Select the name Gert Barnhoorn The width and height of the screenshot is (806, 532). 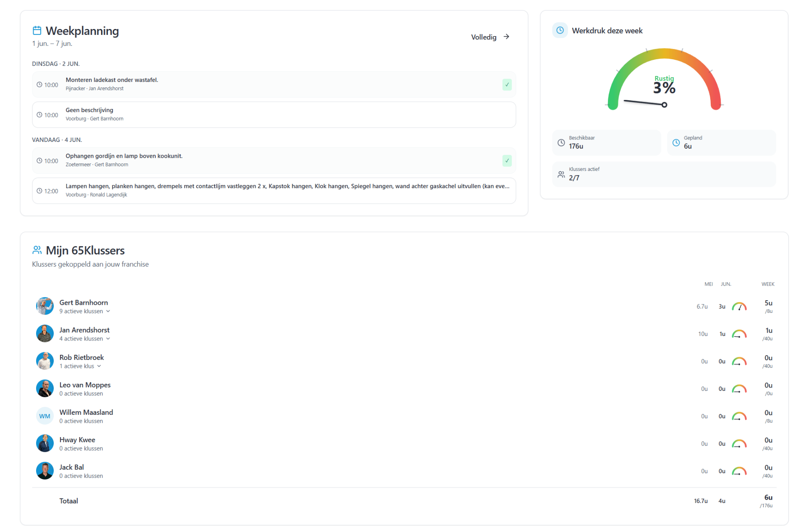[x=84, y=303]
